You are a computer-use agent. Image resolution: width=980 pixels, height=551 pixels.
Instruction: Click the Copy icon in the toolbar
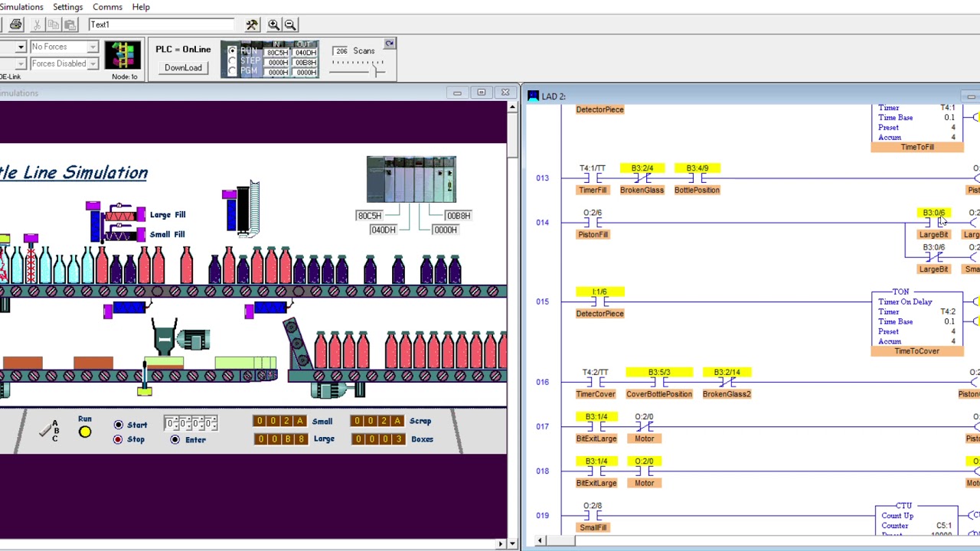coord(53,24)
